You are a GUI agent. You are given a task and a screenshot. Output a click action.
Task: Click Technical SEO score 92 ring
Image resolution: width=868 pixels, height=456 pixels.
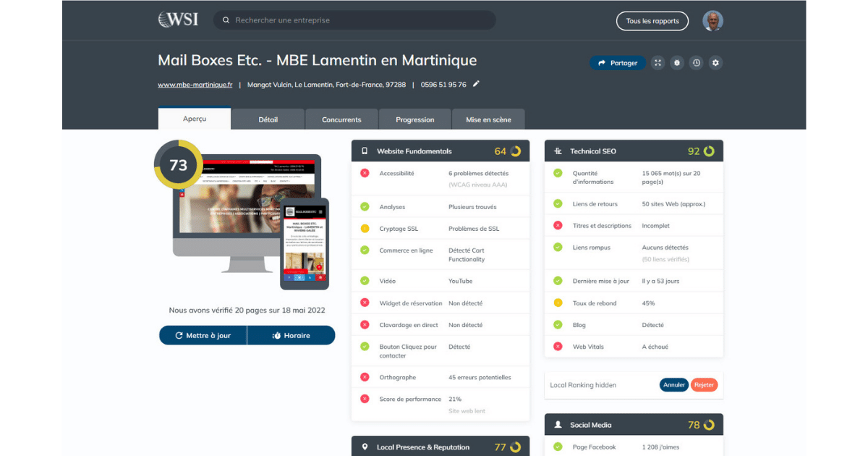click(x=709, y=151)
